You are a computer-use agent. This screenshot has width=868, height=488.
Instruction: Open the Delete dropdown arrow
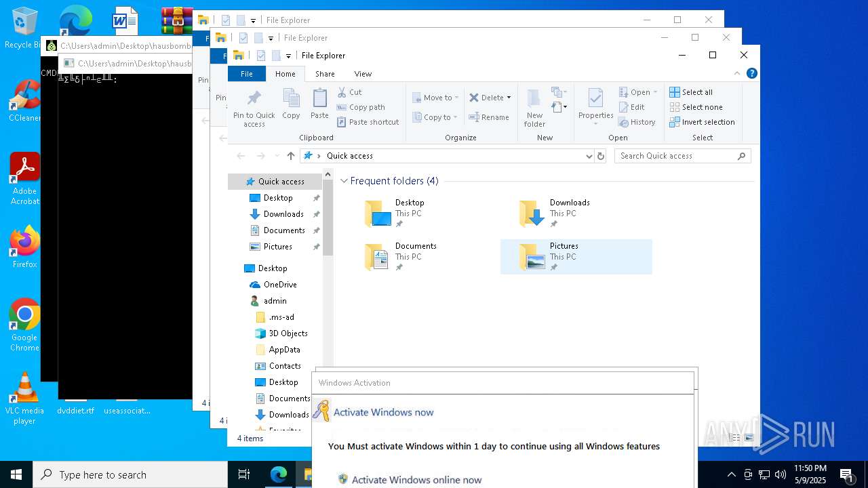pyautogui.click(x=509, y=98)
